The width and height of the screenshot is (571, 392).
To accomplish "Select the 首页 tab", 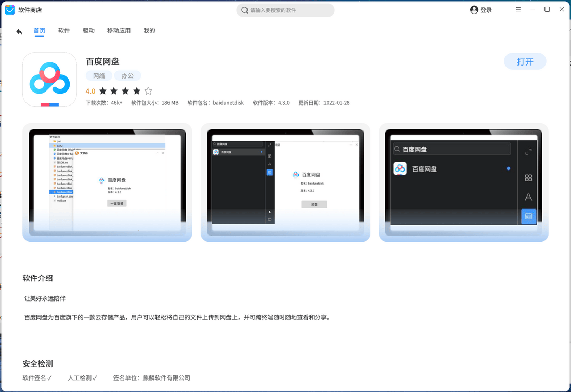I will point(40,30).
